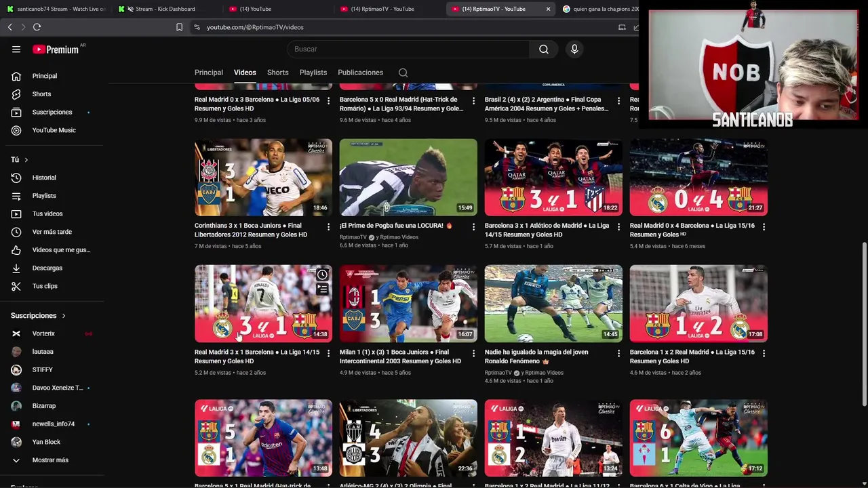The width and height of the screenshot is (868, 488).
Task: Expand the Suscripciones section header
Action: 39,315
